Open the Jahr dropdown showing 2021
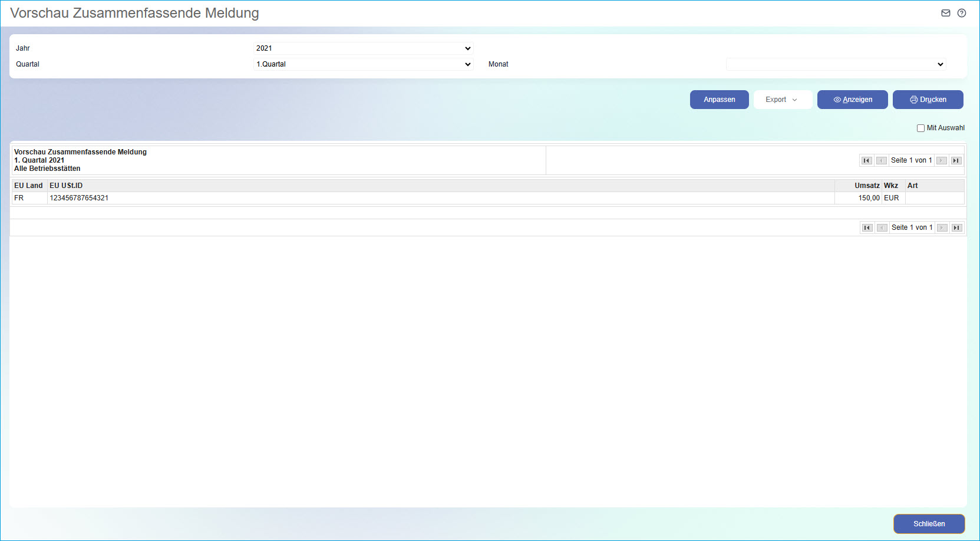980x541 pixels. (x=363, y=48)
